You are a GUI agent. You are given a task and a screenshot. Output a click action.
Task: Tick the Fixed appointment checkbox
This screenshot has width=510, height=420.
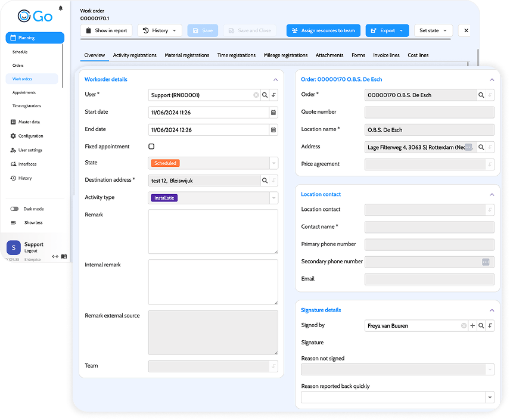coord(151,147)
